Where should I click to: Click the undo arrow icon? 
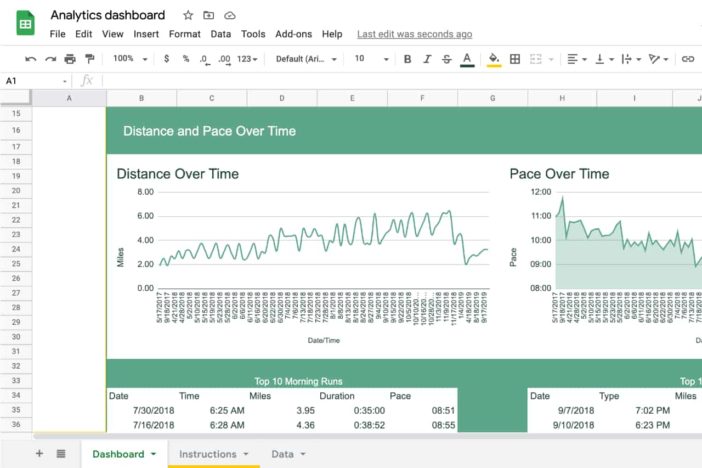tap(30, 59)
